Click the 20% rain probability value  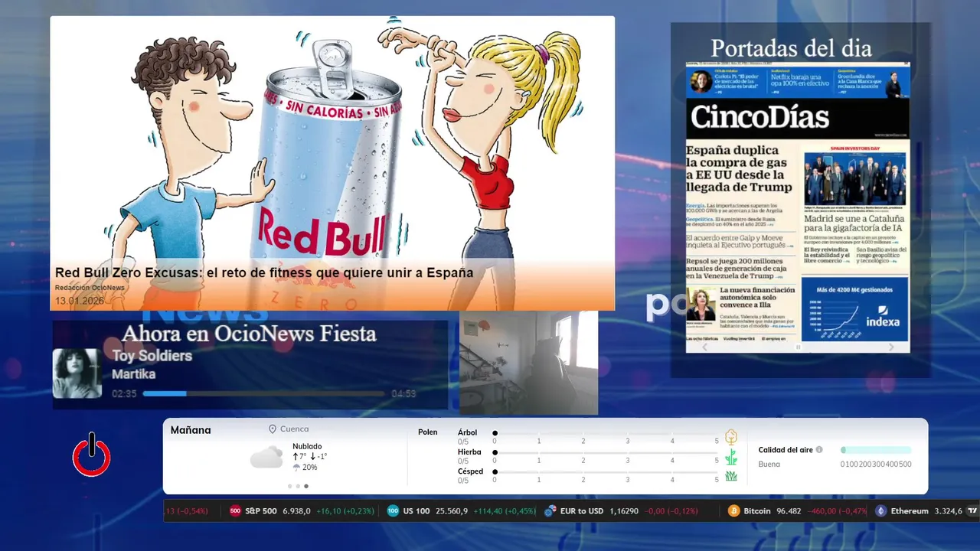(x=309, y=467)
